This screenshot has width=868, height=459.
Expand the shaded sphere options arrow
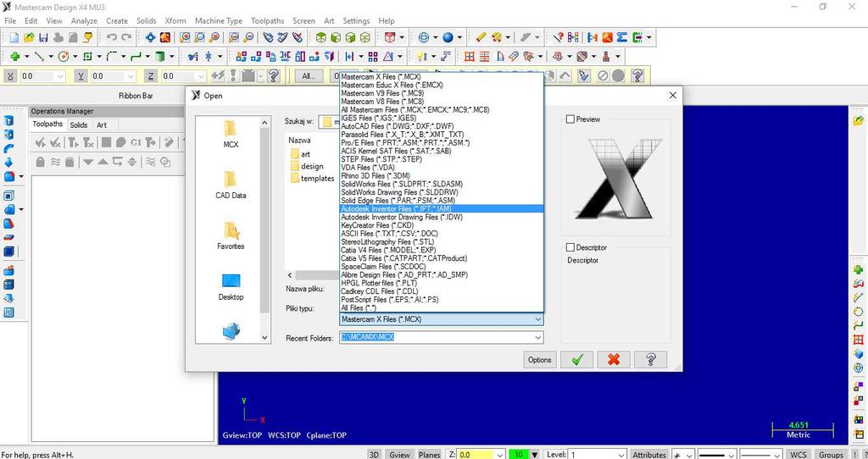click(459, 37)
